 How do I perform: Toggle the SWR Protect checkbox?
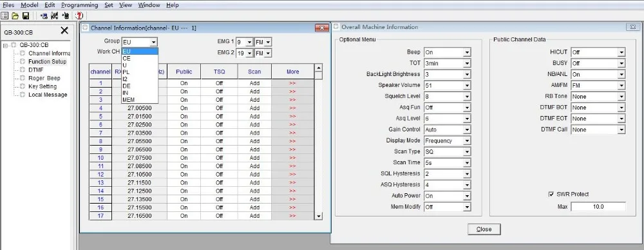pyautogui.click(x=551, y=194)
